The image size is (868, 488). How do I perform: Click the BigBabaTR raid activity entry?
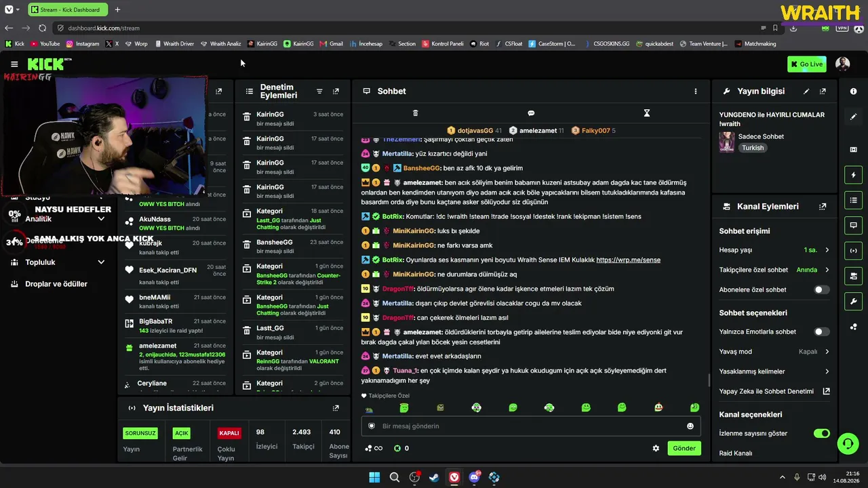click(176, 326)
